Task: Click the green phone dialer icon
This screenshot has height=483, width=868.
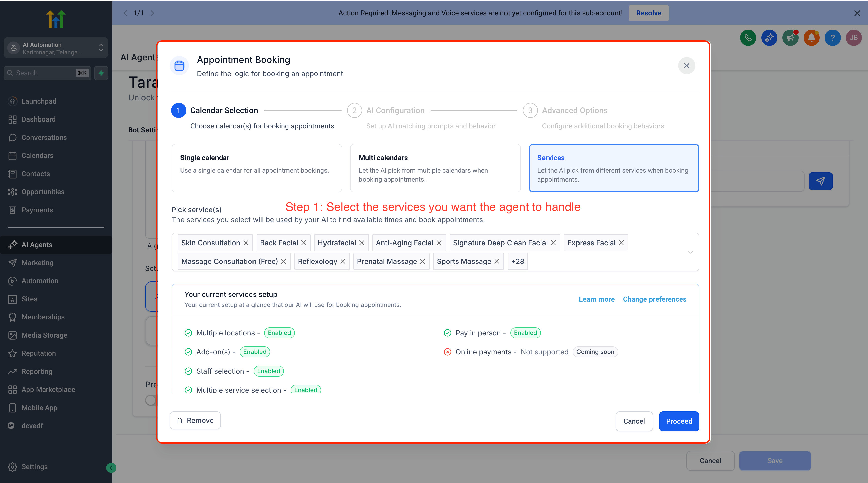Action: pos(748,38)
